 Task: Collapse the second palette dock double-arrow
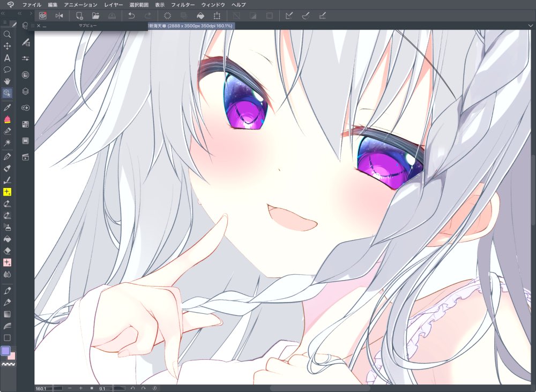click(20, 14)
